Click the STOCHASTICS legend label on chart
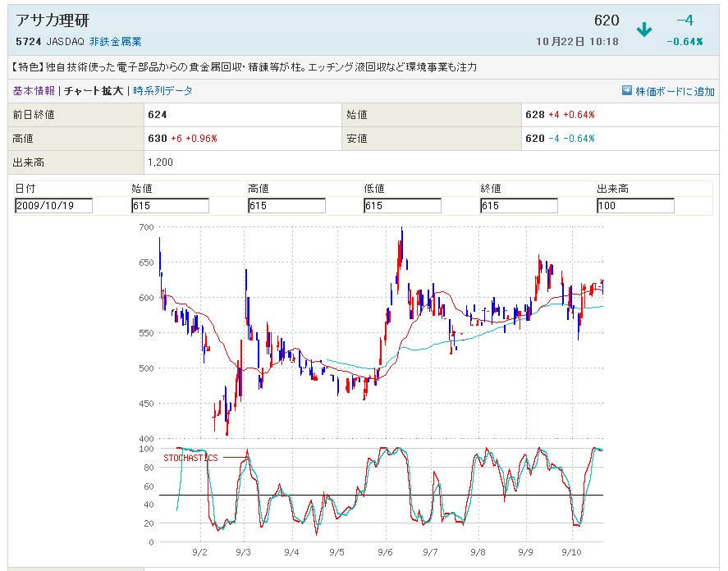 click(x=190, y=458)
